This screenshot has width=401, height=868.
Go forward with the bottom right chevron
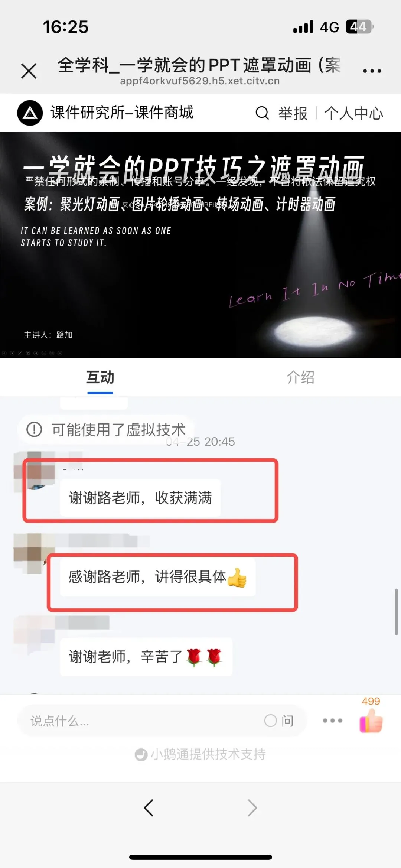(x=252, y=807)
